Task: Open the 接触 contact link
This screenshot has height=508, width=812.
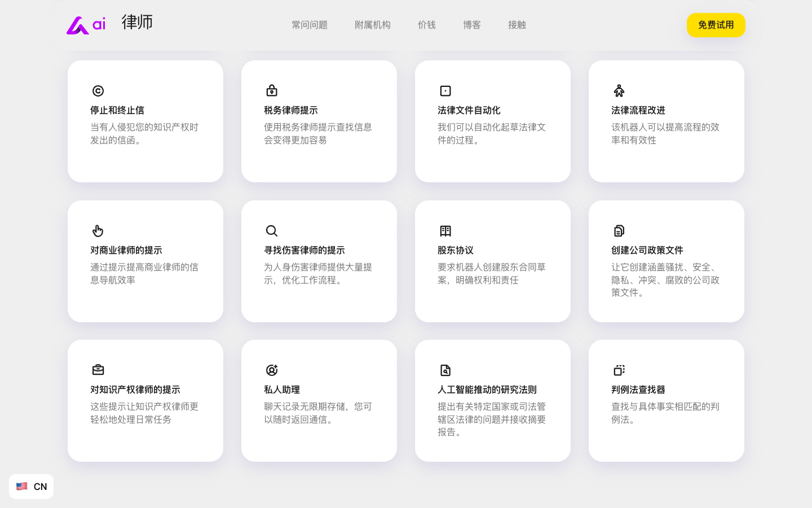Action: click(x=517, y=25)
